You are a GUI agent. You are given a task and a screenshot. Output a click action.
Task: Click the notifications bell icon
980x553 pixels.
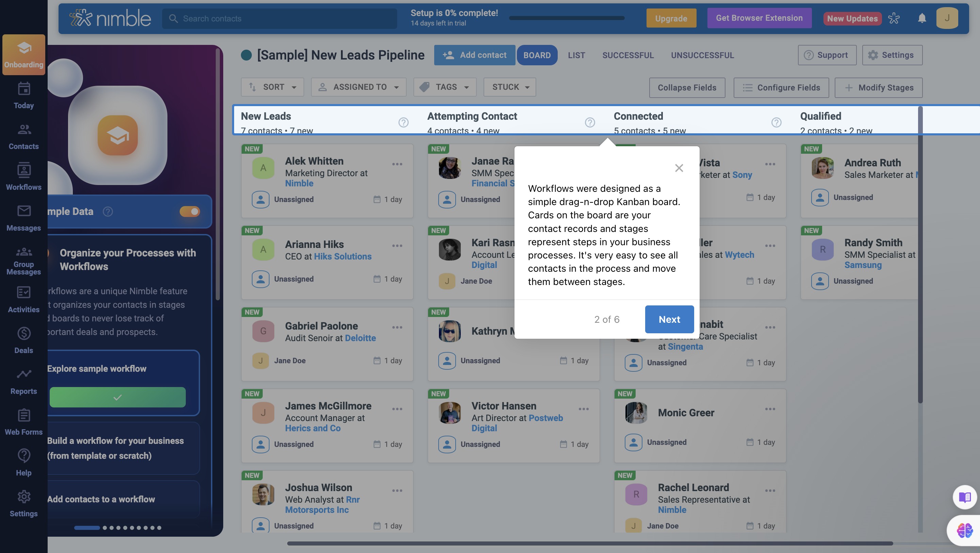click(x=922, y=18)
